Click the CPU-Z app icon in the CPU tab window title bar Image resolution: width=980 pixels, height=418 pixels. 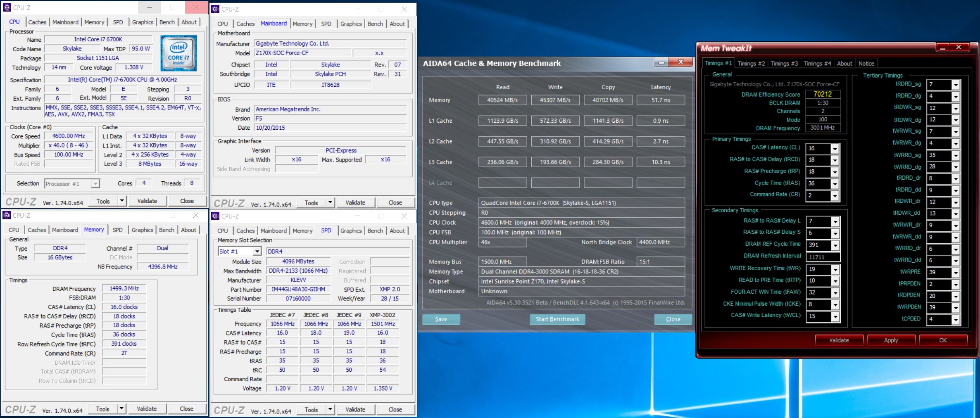7,7
